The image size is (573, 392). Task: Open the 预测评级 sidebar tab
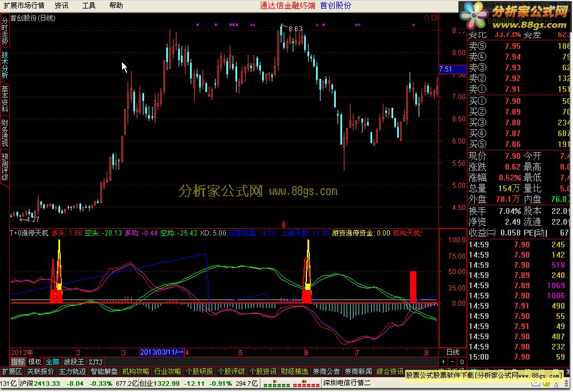point(5,167)
